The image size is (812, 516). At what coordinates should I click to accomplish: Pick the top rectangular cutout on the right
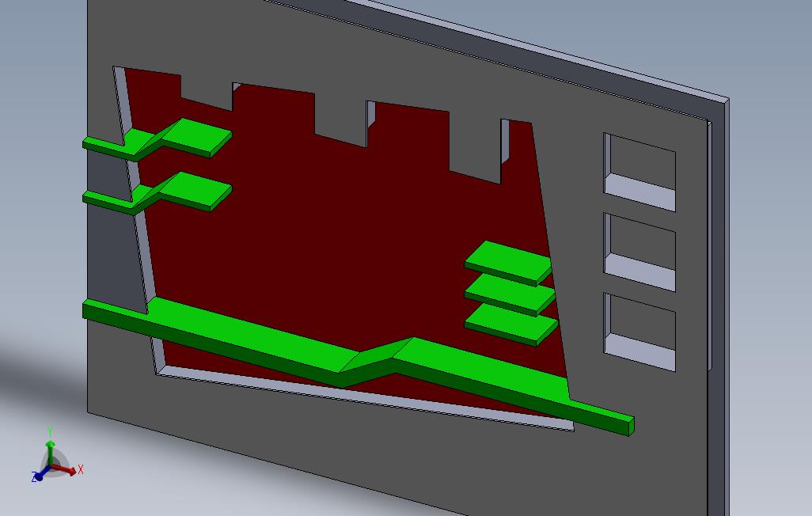pyautogui.click(x=639, y=173)
